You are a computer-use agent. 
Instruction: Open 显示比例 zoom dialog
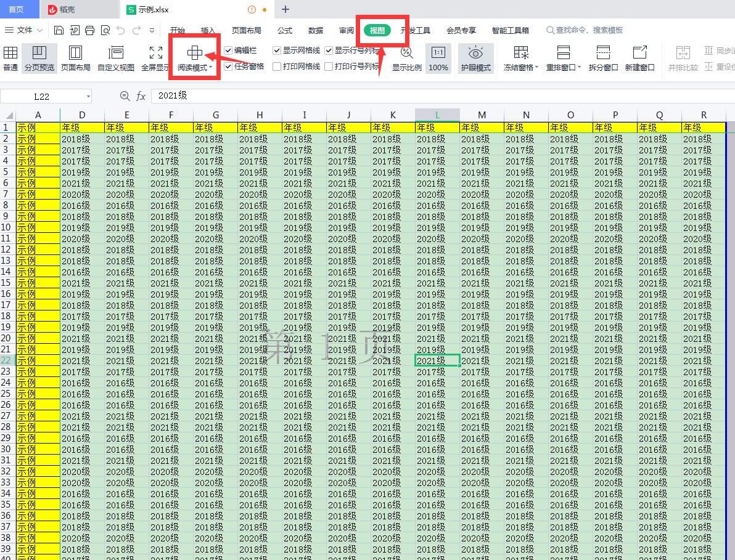pyautogui.click(x=407, y=59)
